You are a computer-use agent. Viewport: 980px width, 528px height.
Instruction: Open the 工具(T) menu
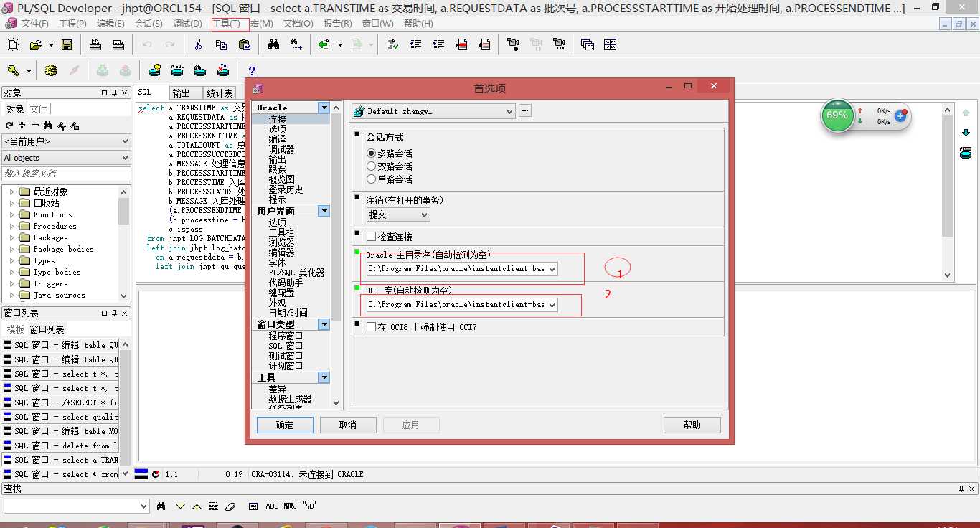point(226,24)
